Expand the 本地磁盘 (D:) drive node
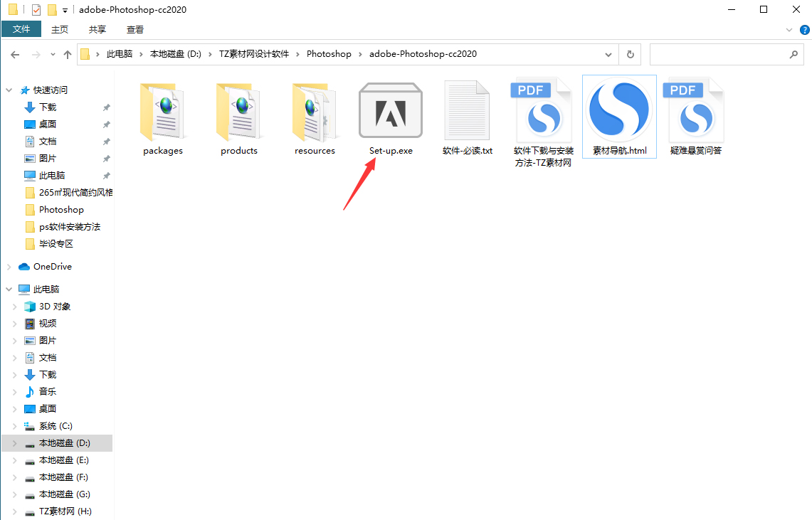The height and width of the screenshot is (520, 812). click(15, 443)
